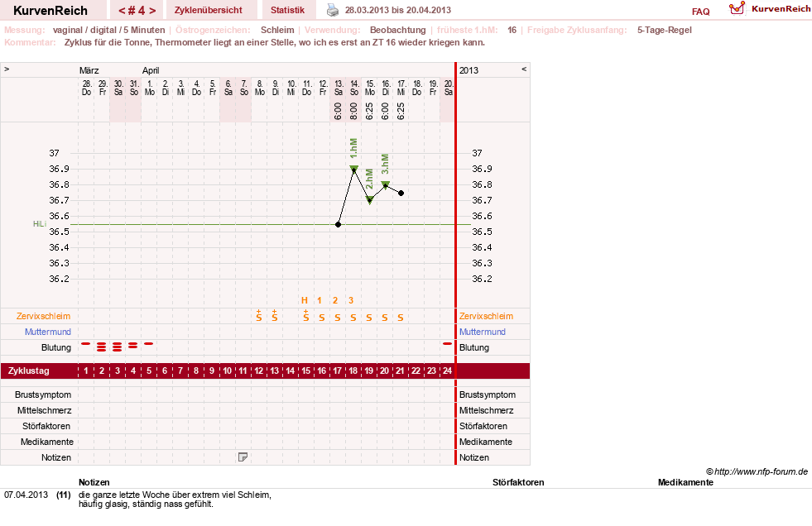Click the 1.hM green triangle marker
The height and width of the screenshot is (526, 812).
click(353, 168)
